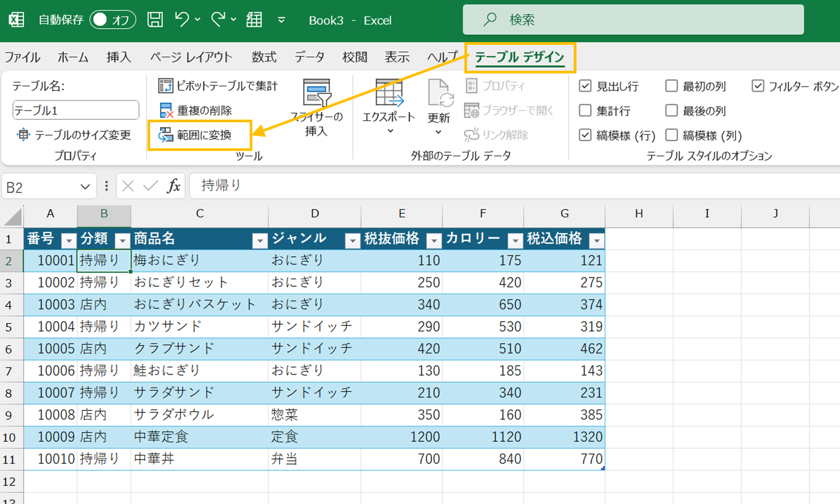The width and height of the screenshot is (840, 504).
Task: Open the 分類 column filter button
Action: pos(122,241)
